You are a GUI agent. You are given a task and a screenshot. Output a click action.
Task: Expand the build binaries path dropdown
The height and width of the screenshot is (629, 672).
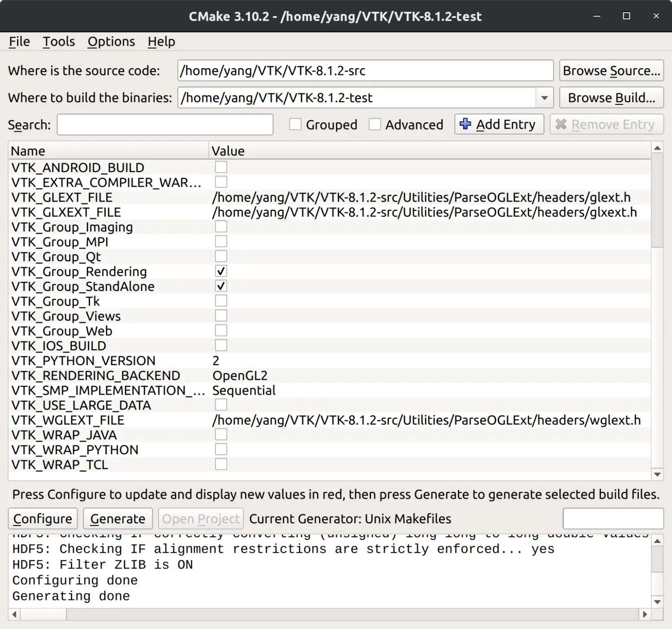point(544,98)
